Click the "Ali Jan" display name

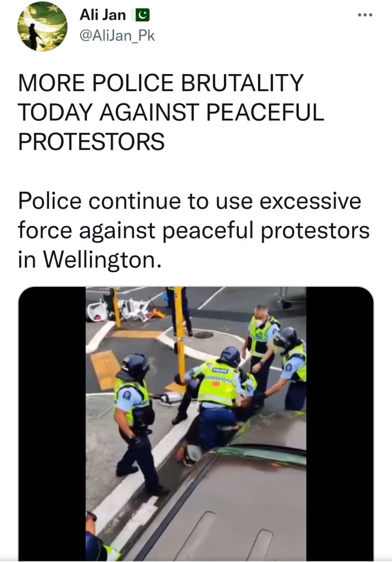coord(103,15)
